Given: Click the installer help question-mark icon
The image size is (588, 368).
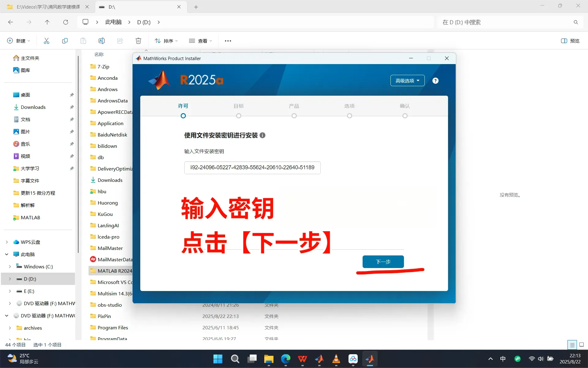Looking at the screenshot, I should (x=435, y=81).
